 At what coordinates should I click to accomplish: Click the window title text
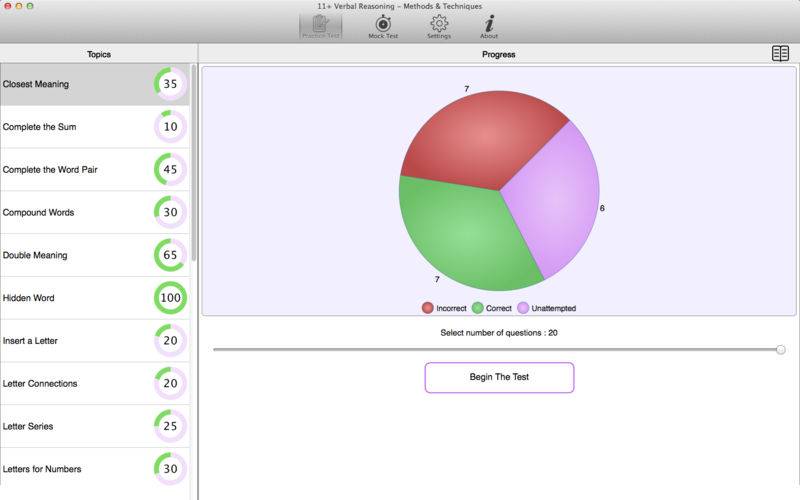point(399,6)
